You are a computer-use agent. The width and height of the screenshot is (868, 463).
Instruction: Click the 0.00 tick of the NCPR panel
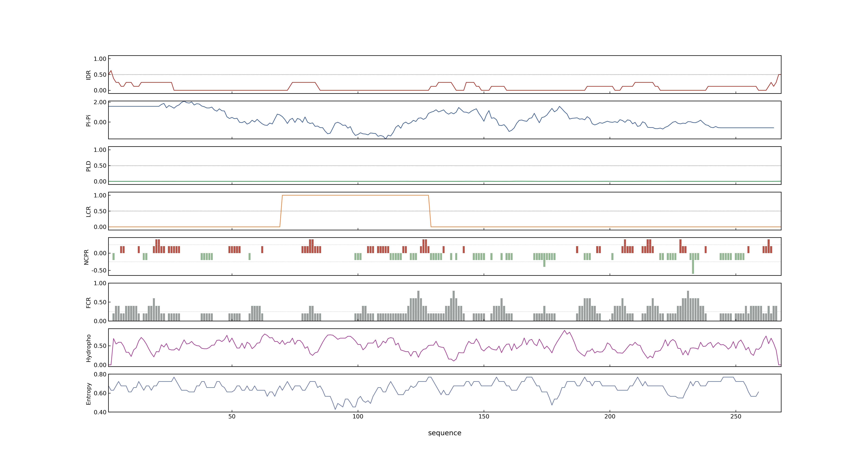[100, 253]
